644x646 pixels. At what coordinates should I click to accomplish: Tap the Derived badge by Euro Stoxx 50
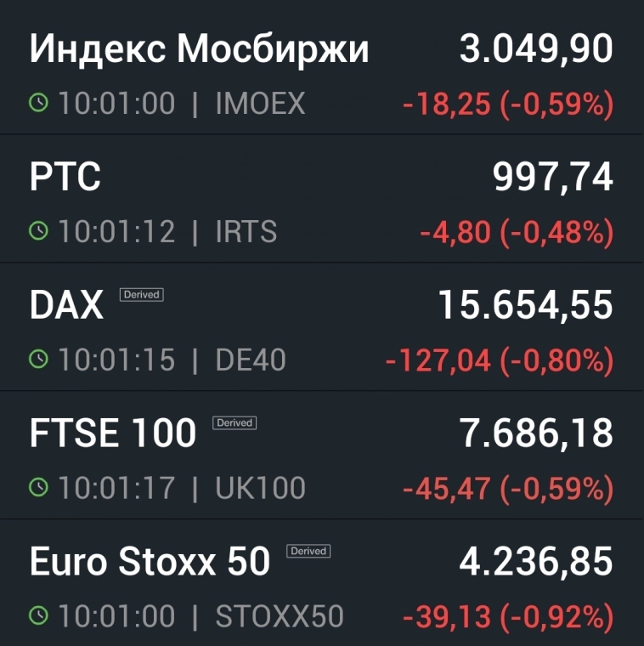[x=308, y=551]
